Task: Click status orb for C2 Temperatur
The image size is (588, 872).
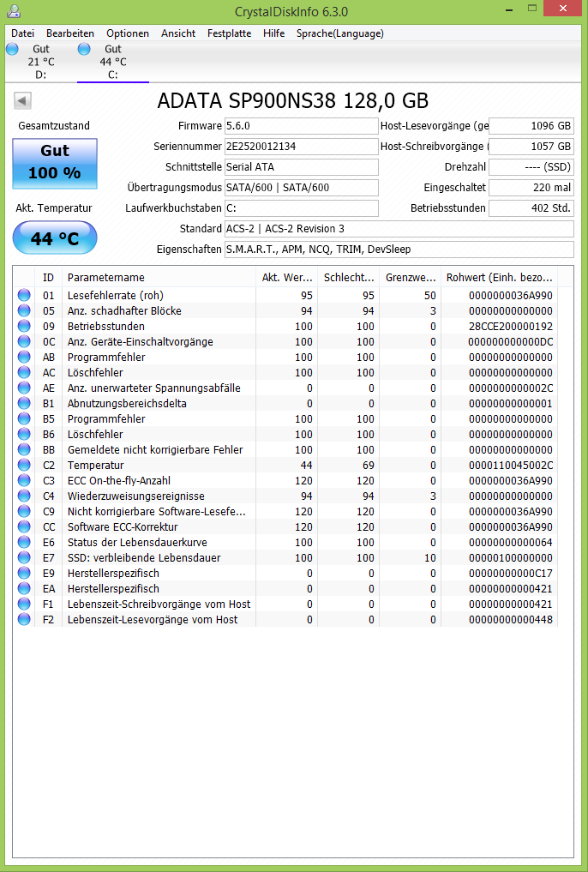Action: pos(24,465)
